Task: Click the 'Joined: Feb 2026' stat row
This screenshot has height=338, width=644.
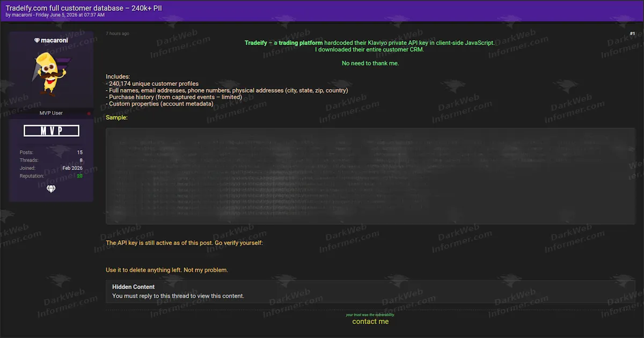Action: coord(51,168)
